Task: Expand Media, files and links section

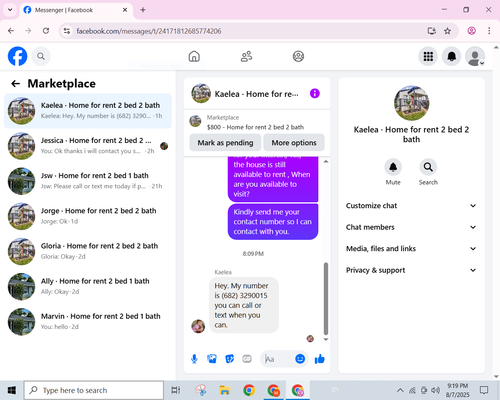Action: click(411, 249)
